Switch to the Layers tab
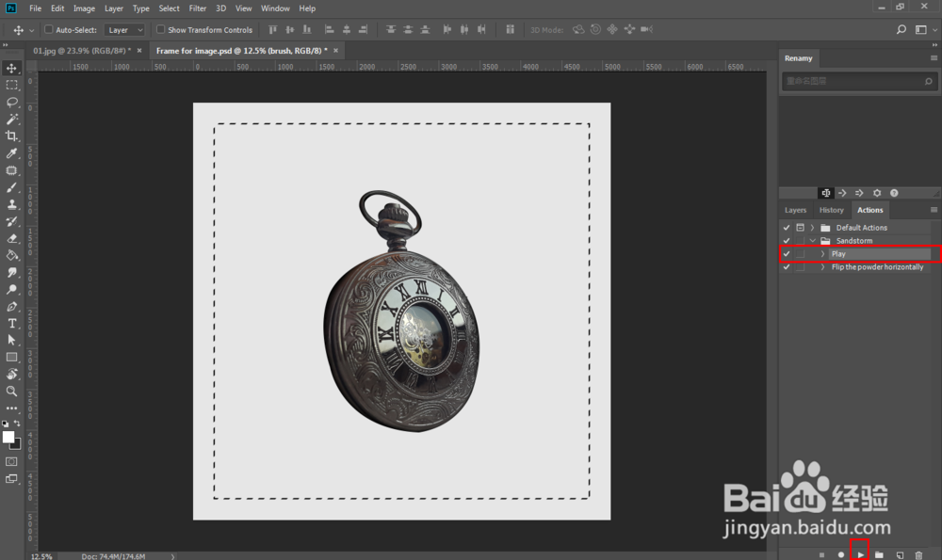942x560 pixels. [795, 210]
